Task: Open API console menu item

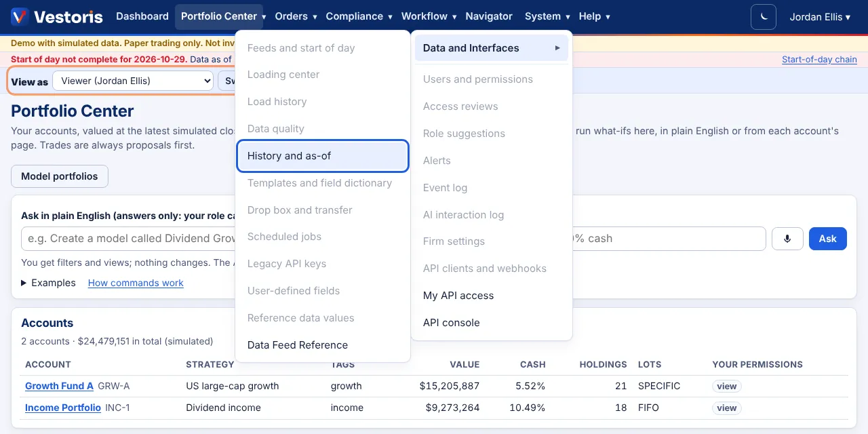Action: tap(492, 323)
